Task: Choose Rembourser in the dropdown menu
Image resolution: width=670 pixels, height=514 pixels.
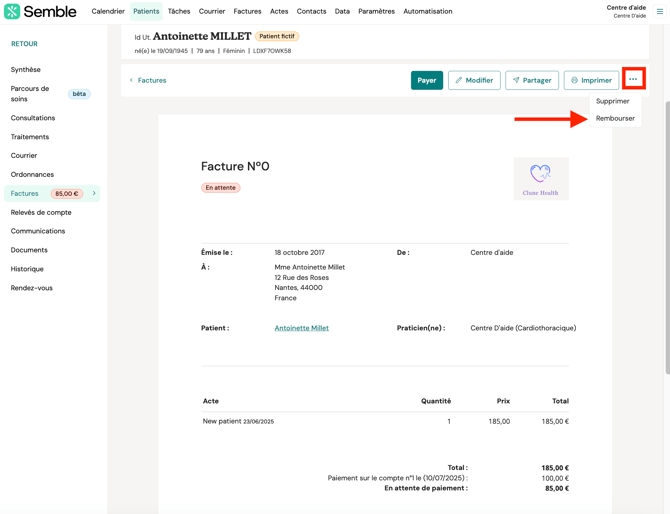Action: pos(615,118)
